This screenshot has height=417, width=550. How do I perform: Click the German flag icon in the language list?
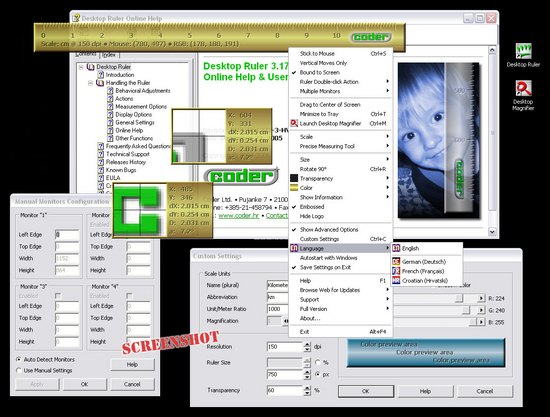point(396,262)
